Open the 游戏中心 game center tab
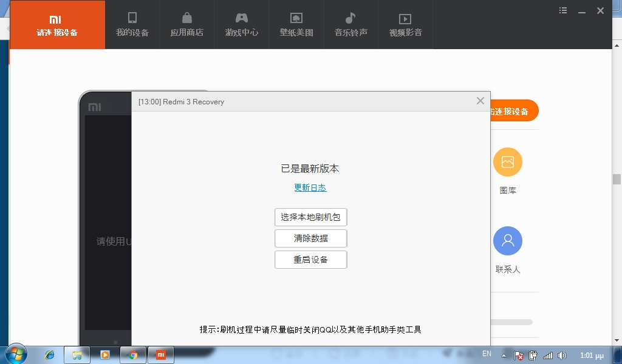This screenshot has height=364, width=622. coord(241,25)
